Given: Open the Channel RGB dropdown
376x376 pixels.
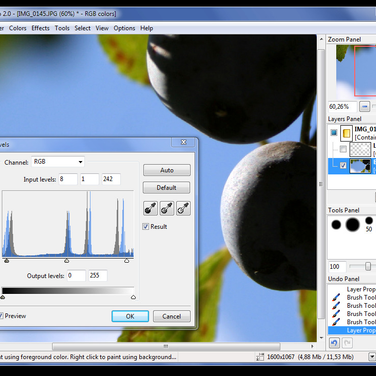Looking at the screenshot, I should 58,162.
